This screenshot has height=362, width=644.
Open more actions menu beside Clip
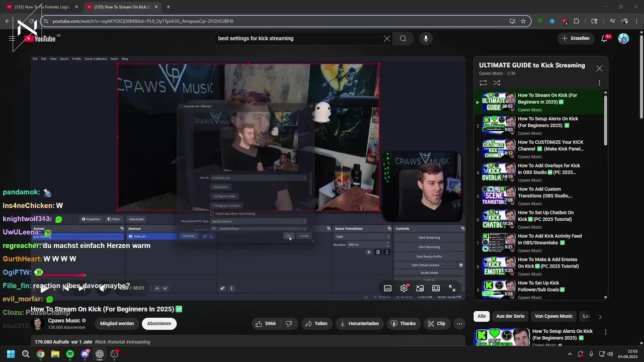459,323
